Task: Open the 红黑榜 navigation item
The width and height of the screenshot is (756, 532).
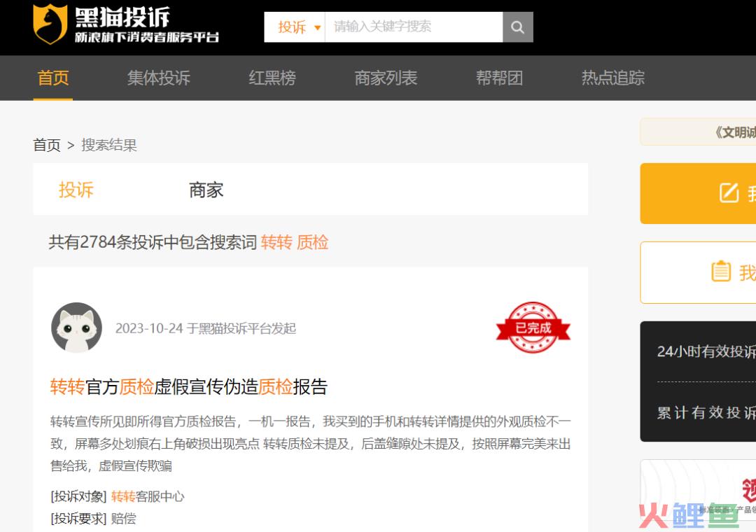Action: click(272, 78)
